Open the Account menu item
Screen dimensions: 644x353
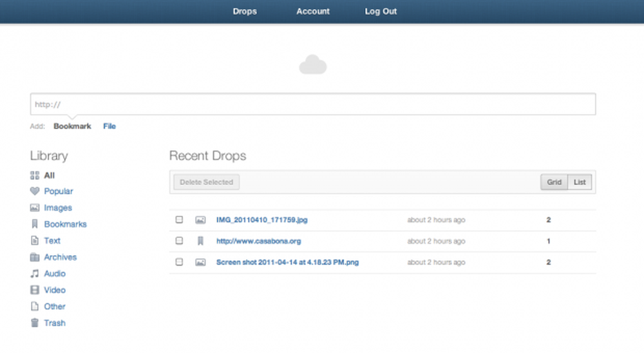click(313, 12)
